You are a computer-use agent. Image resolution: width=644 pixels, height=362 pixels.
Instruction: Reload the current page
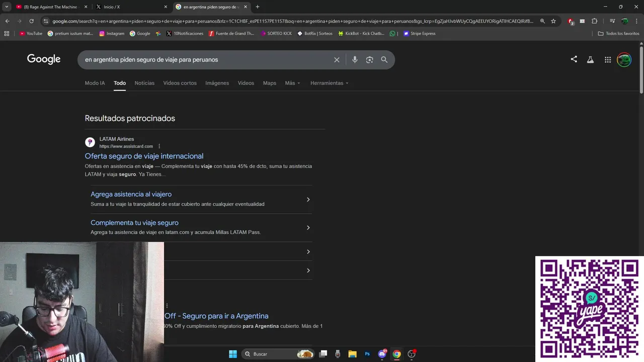pos(31,21)
